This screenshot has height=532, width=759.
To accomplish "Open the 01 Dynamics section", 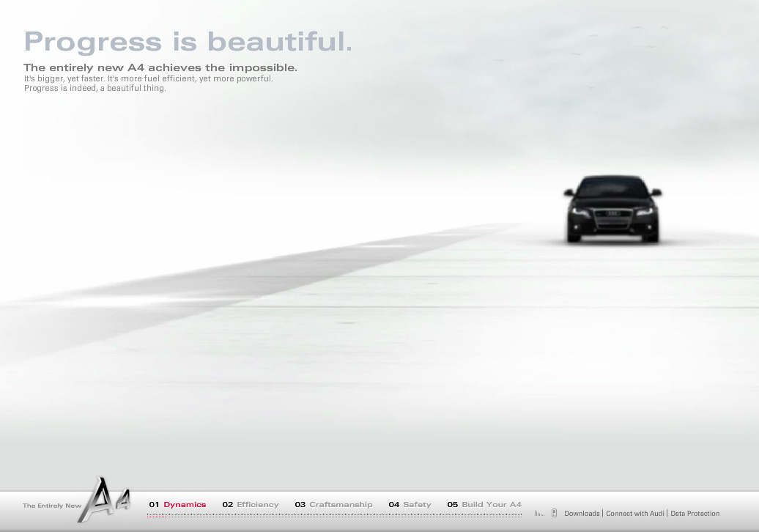I will pyautogui.click(x=177, y=504).
